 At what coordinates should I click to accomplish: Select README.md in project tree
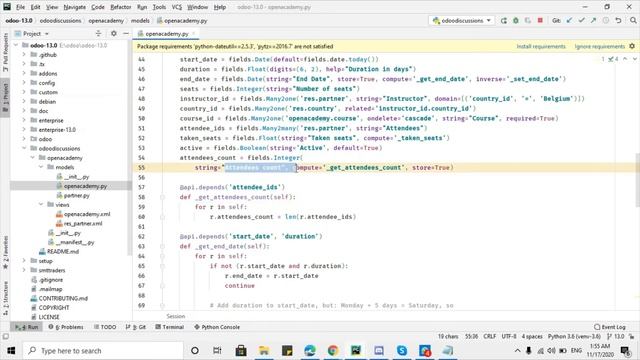(62, 251)
